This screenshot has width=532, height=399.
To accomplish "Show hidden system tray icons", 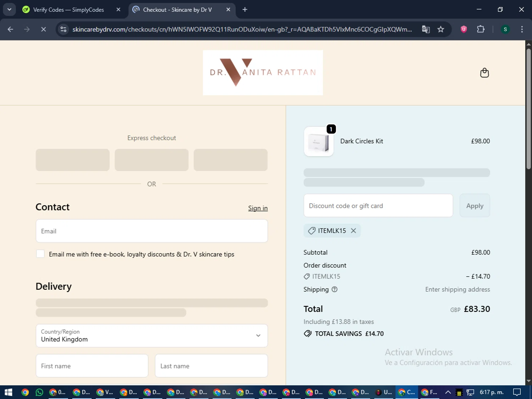I will (448, 392).
